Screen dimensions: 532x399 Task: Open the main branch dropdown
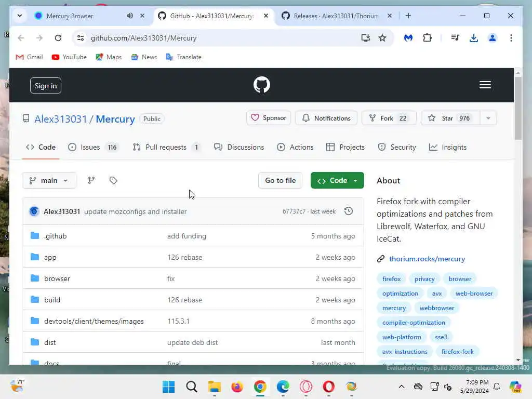pos(49,180)
